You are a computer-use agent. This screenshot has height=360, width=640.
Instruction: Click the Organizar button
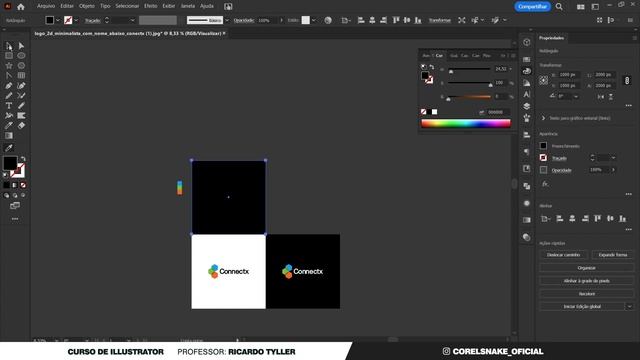pyautogui.click(x=587, y=268)
